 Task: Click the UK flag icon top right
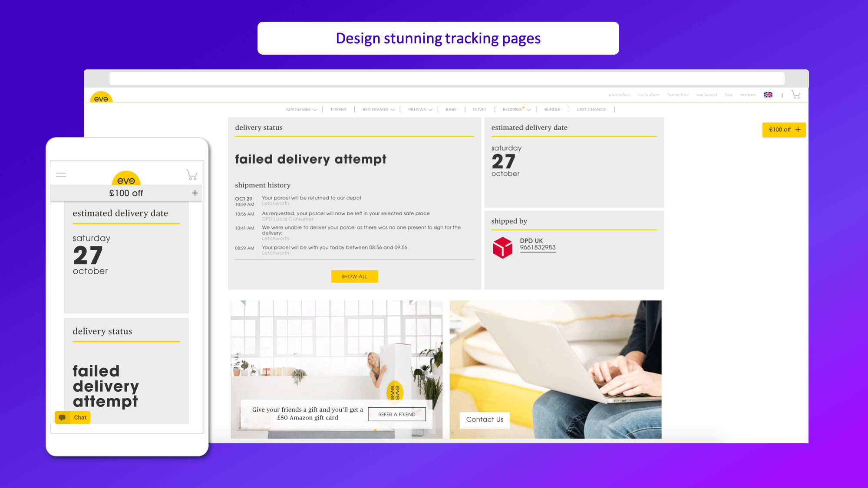click(x=768, y=94)
